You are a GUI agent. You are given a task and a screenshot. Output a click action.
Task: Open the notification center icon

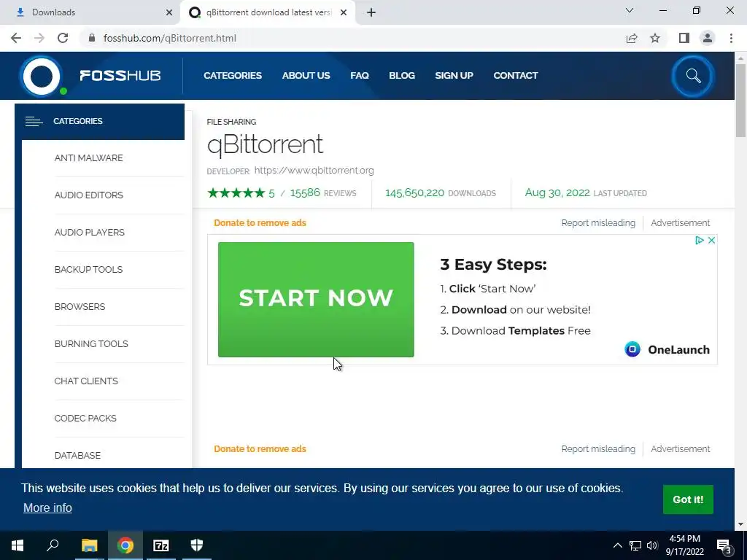tap(724, 547)
